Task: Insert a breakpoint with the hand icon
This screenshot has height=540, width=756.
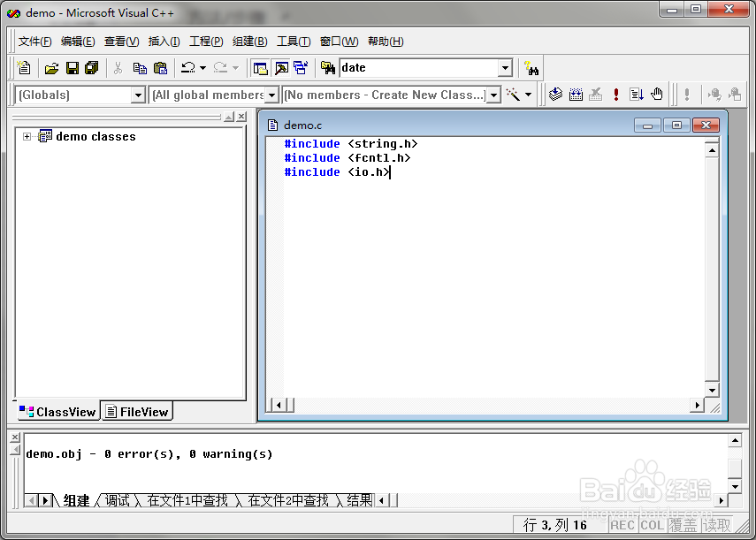Action: [x=657, y=95]
